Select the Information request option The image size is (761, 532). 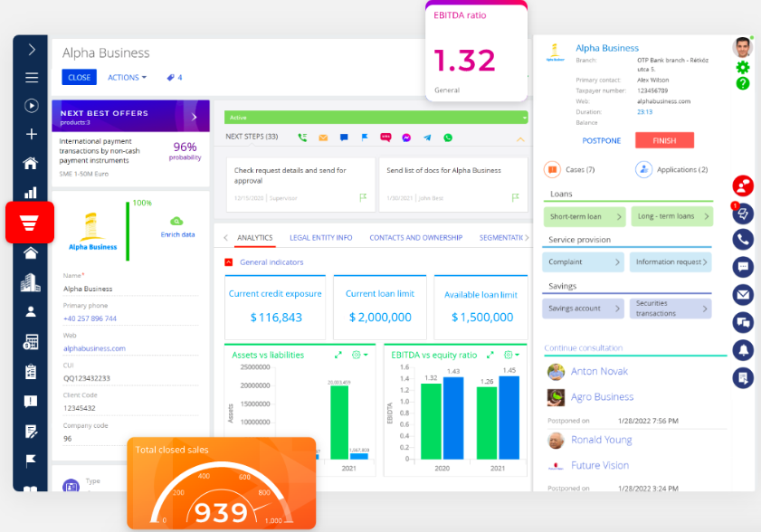tap(671, 261)
